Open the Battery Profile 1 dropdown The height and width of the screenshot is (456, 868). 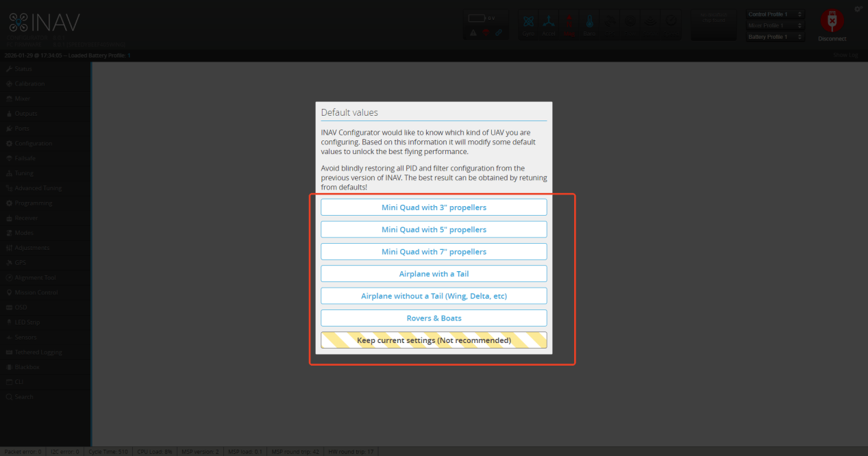[775, 37]
